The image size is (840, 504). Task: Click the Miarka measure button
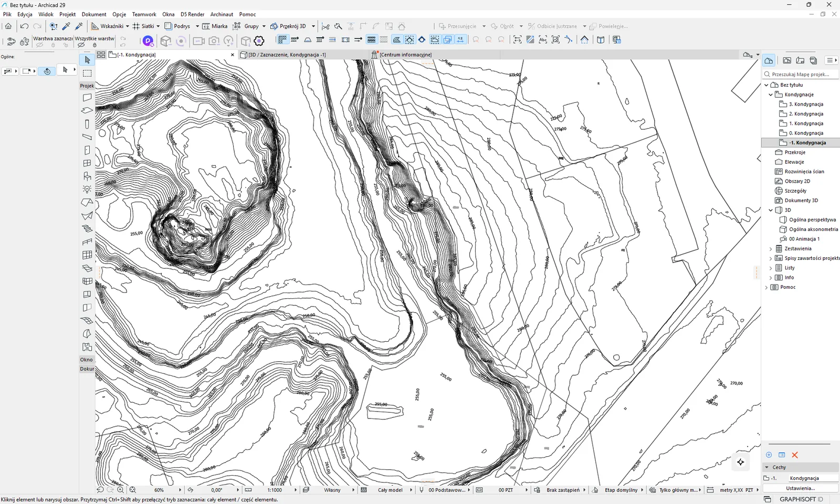[215, 26]
